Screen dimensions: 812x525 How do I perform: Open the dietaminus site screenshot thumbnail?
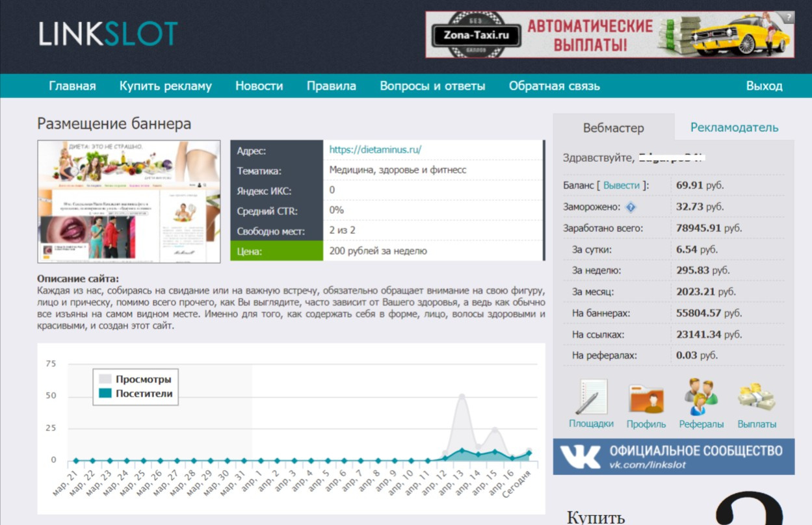[x=129, y=201]
